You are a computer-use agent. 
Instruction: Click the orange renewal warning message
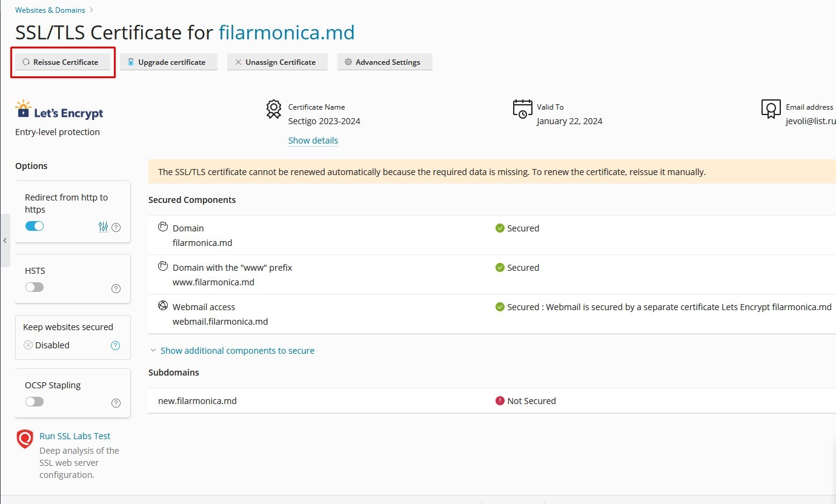pyautogui.click(x=492, y=171)
